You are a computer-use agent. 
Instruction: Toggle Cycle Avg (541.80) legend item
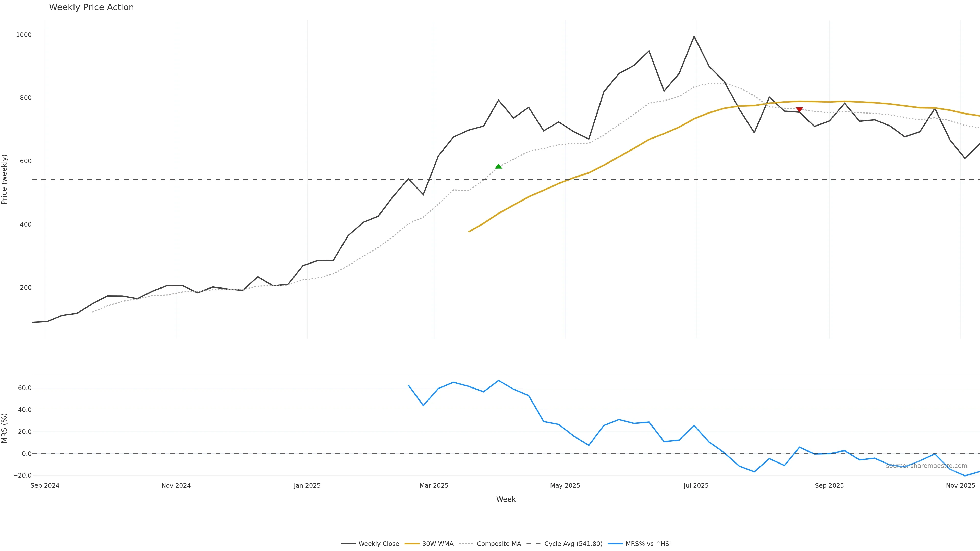[x=573, y=544]
